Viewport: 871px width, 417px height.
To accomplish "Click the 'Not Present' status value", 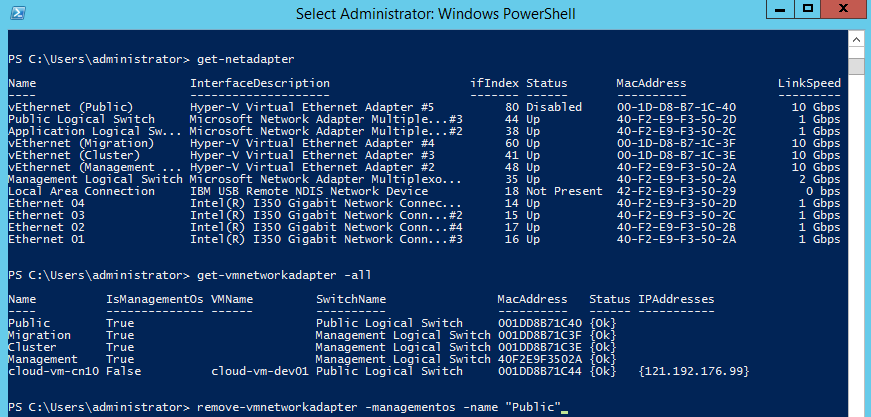I will coord(564,191).
